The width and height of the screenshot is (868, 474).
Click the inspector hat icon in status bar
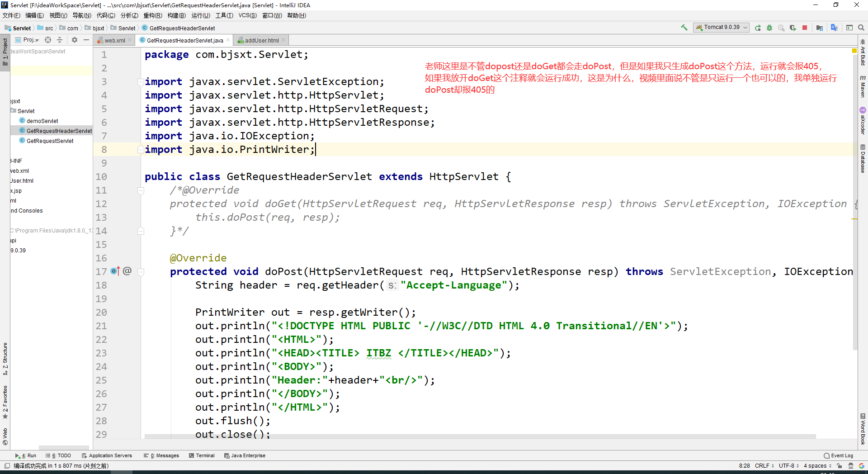pyautogui.click(x=851, y=465)
